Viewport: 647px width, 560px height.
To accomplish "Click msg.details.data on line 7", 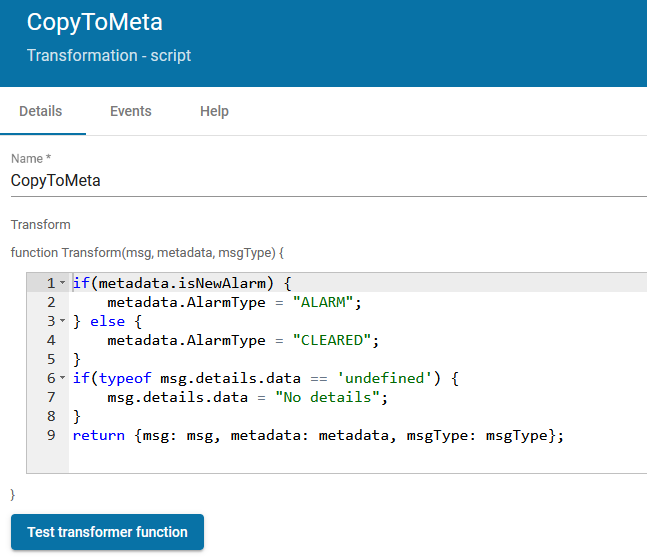I will coord(177,397).
